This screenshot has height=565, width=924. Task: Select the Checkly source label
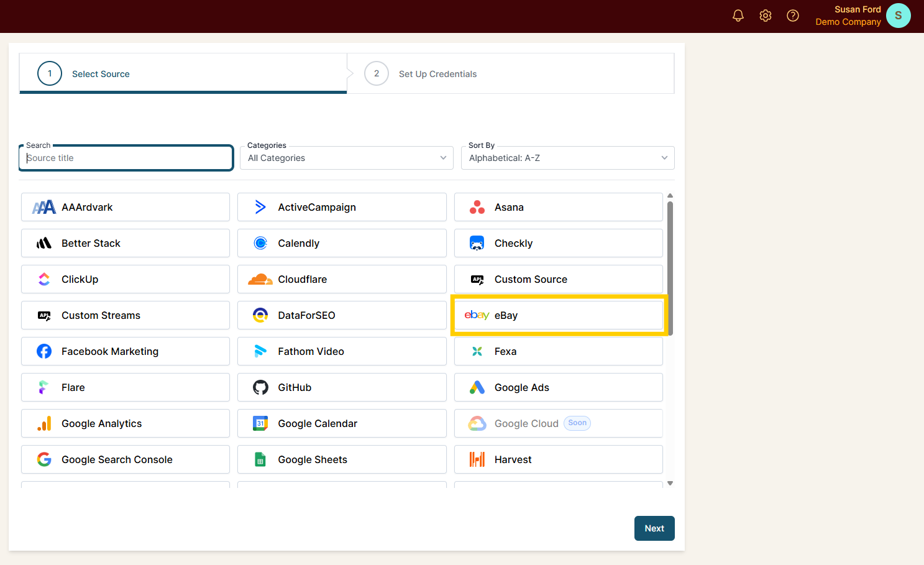[513, 243]
